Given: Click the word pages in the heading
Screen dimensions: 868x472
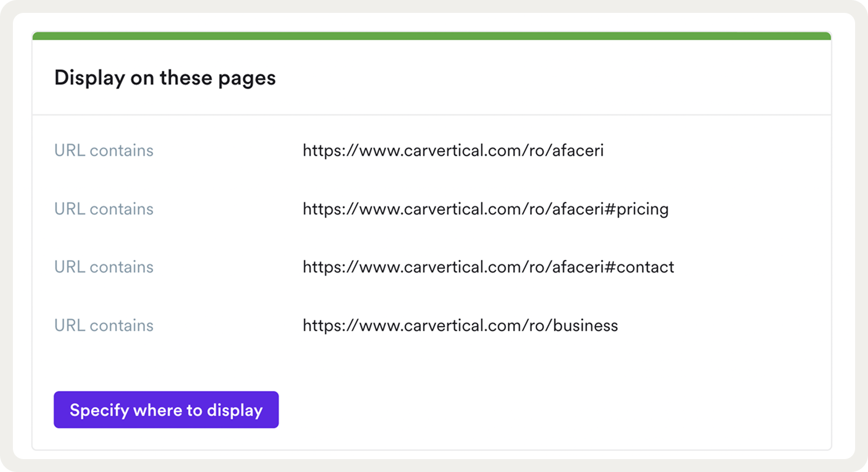Looking at the screenshot, I should coord(247,78).
